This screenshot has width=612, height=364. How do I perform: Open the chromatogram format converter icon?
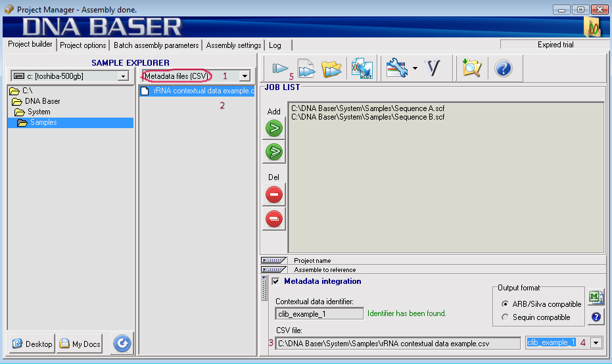tap(362, 69)
